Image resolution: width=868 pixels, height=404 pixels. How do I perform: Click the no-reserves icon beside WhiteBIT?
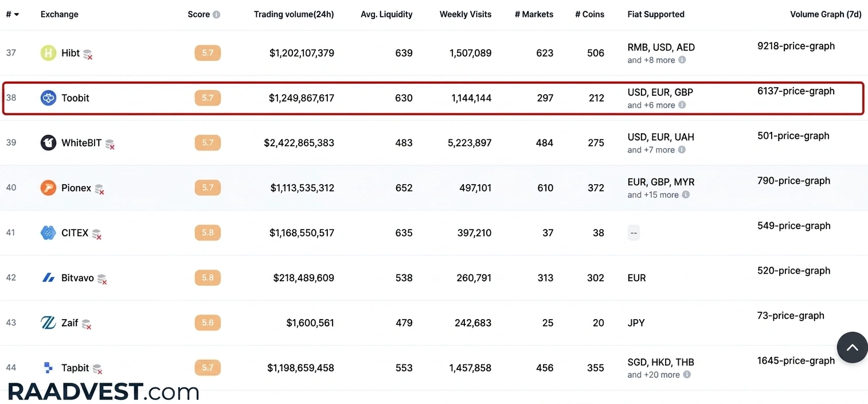click(x=110, y=145)
